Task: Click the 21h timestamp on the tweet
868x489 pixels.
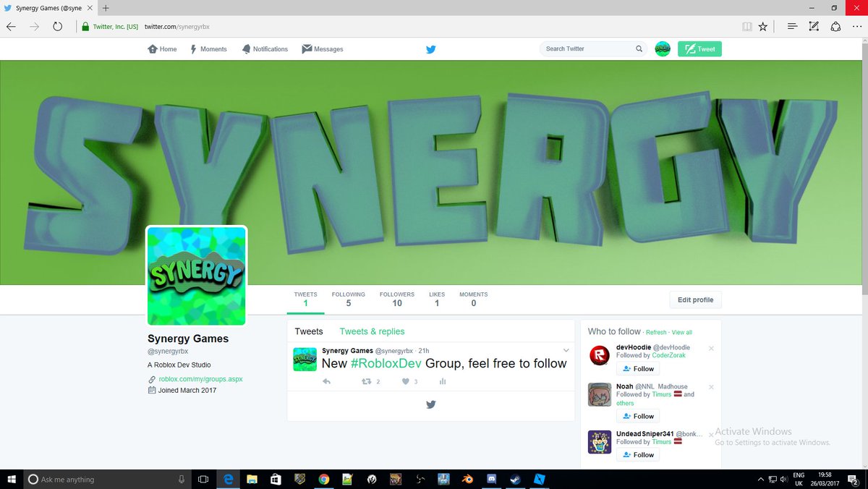Action: [424, 351]
